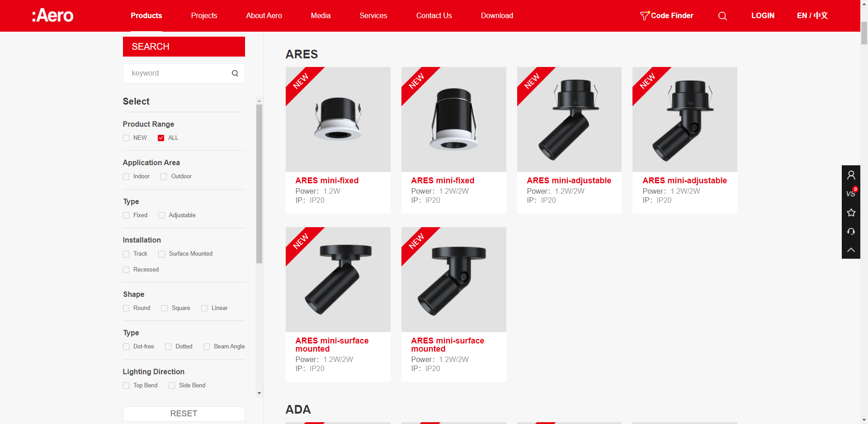Open the Services menu
The image size is (868, 424).
373,15
